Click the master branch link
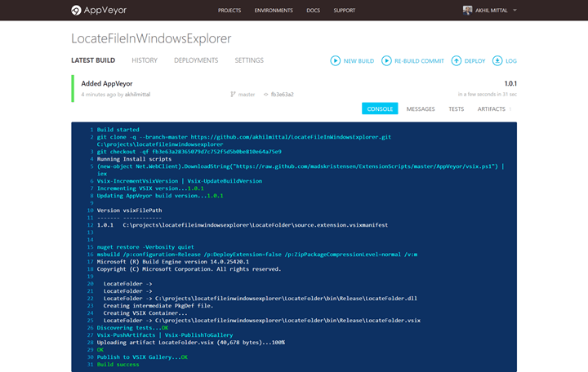588x372 pixels. 247,95
